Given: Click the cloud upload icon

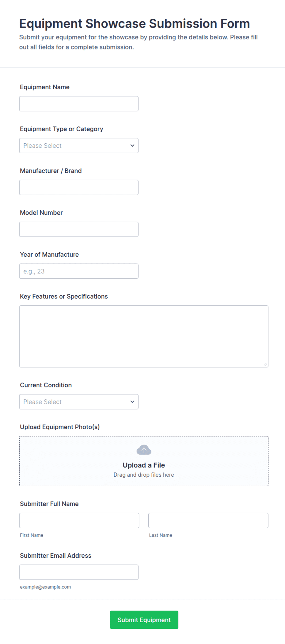Looking at the screenshot, I should pos(144,450).
